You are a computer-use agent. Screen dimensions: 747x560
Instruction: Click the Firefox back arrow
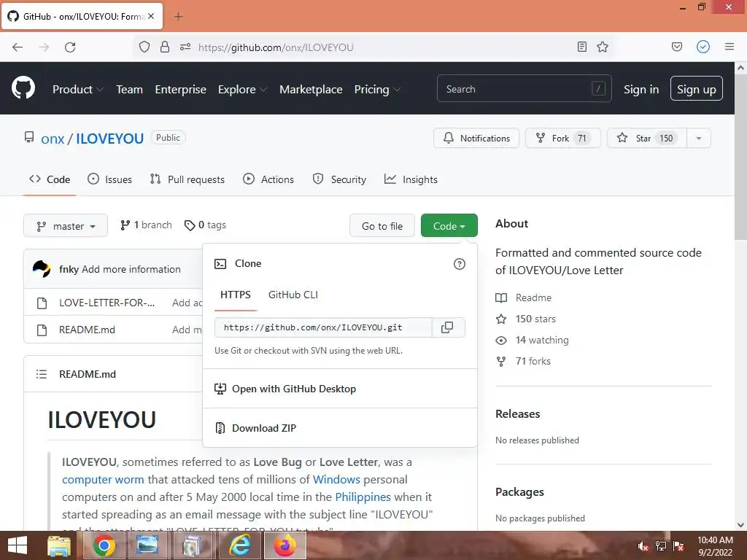pos(18,47)
